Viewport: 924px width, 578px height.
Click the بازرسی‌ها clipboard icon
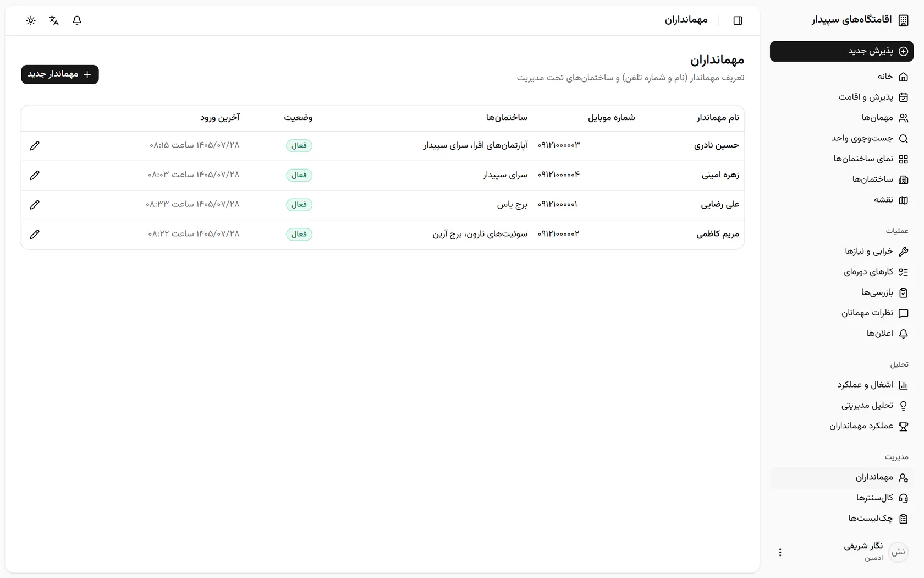click(x=903, y=293)
